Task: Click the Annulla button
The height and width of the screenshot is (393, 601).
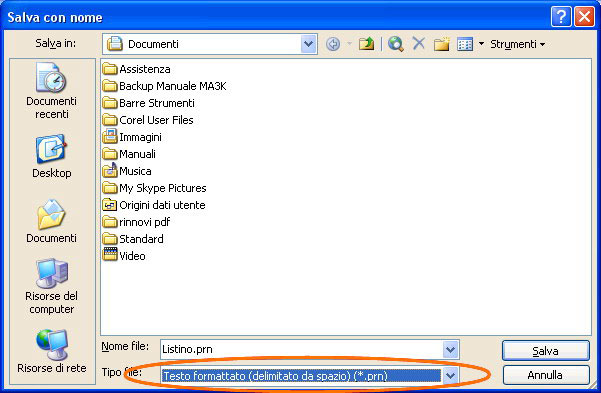Action: (545, 375)
